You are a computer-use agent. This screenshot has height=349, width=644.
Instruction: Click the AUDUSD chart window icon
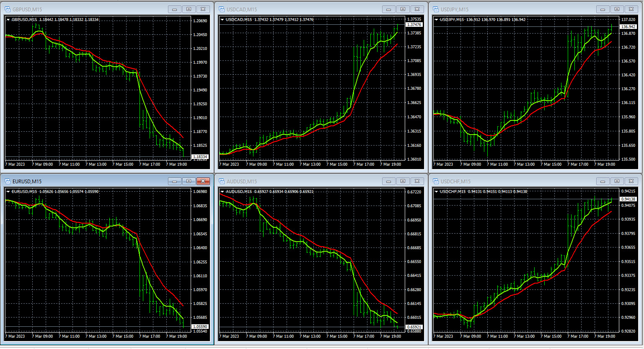tap(222, 181)
